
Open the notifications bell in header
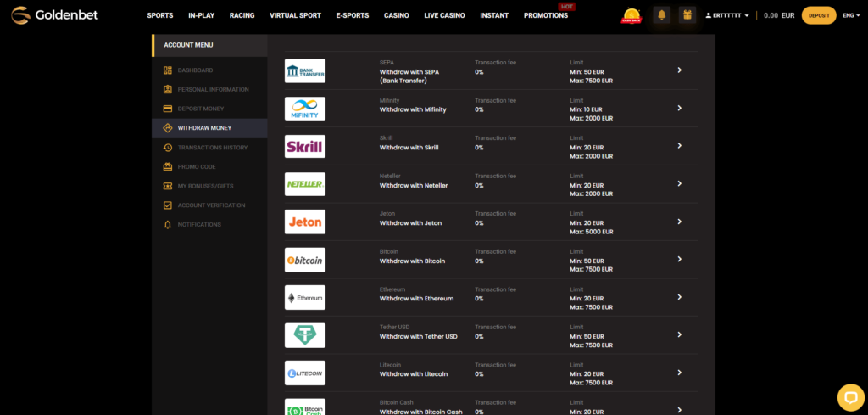(x=661, y=15)
